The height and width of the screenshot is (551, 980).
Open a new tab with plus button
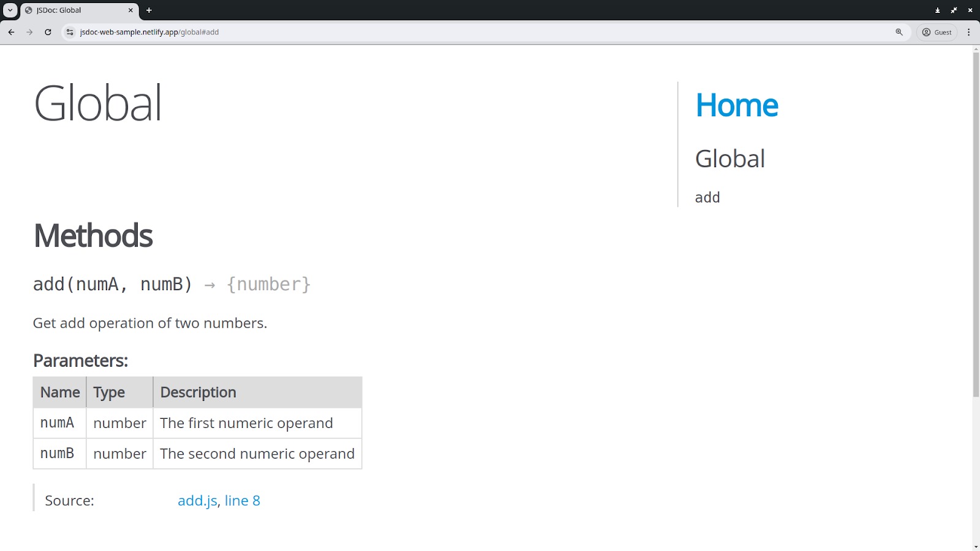coord(149,10)
